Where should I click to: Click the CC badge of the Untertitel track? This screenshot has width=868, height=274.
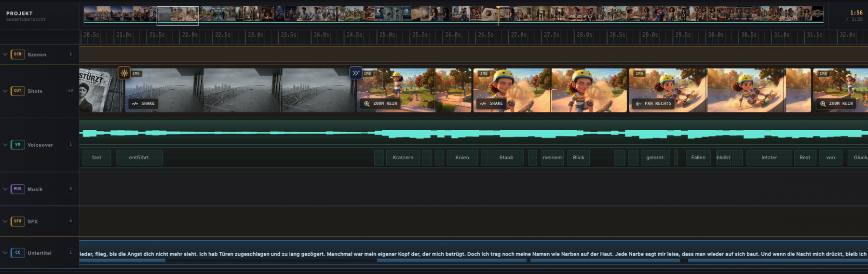(x=17, y=252)
